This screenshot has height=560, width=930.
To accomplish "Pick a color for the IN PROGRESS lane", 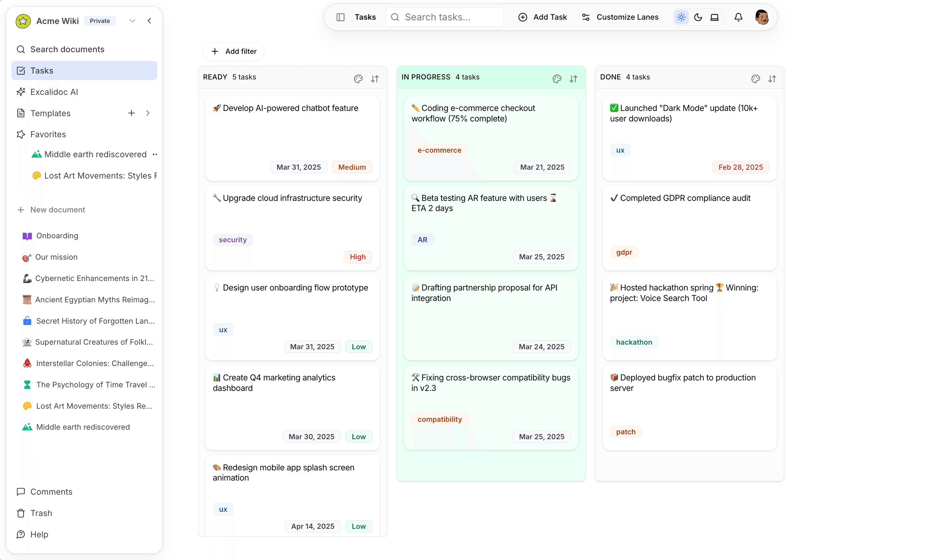I will [556, 78].
